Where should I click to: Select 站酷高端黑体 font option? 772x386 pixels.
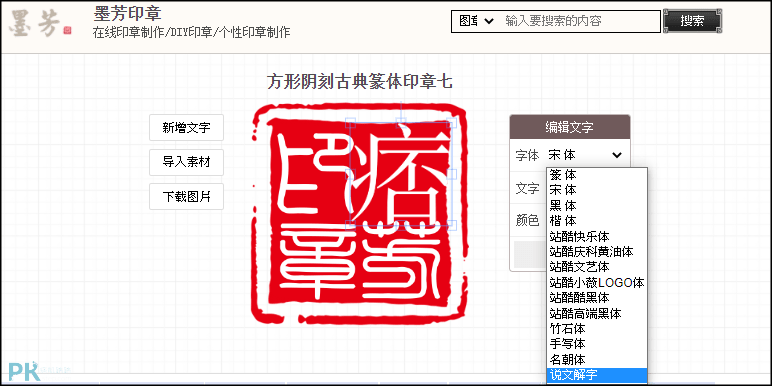click(x=597, y=313)
